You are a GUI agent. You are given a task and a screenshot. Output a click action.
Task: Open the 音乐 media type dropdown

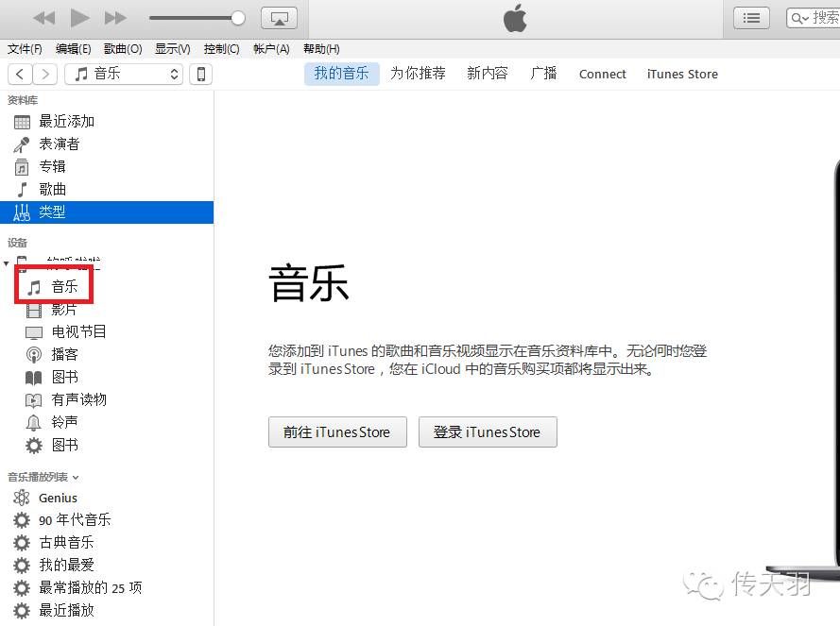(x=124, y=74)
